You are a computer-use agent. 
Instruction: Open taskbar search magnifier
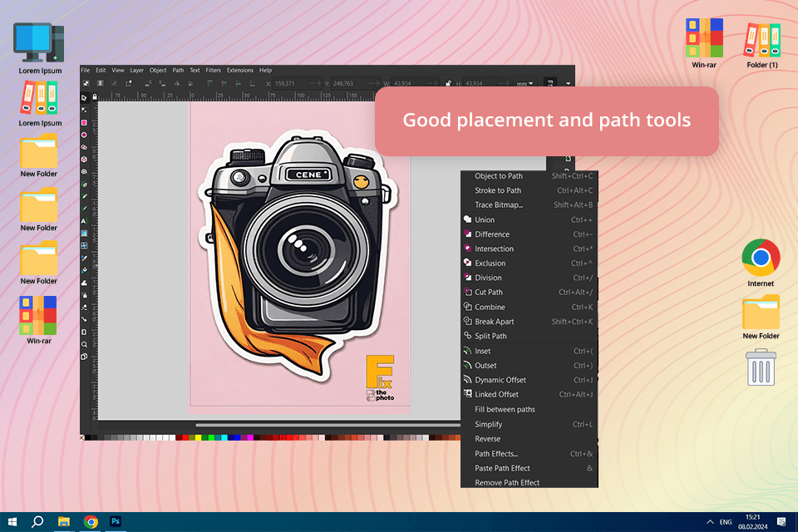pos(37,522)
